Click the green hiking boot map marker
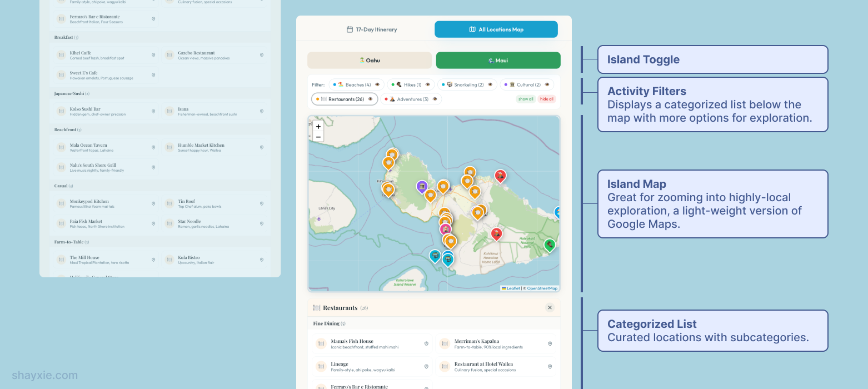 point(549,245)
